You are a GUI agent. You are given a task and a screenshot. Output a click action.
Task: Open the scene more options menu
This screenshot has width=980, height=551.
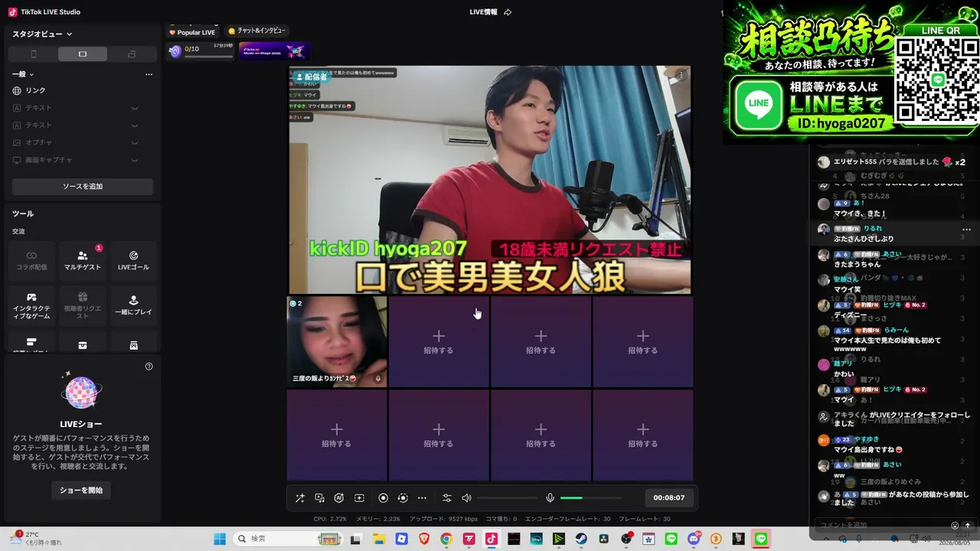point(149,74)
